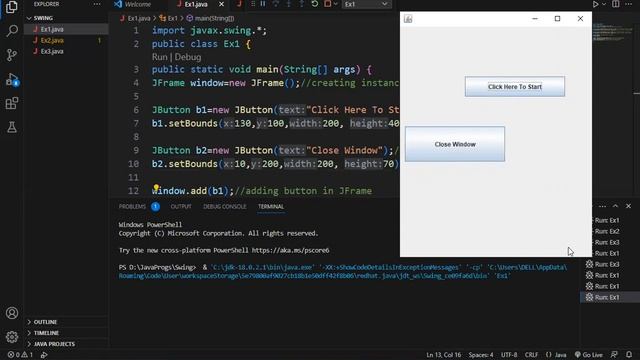
Task: Switch to the PROBLEMS panel tab
Action: (x=132, y=207)
